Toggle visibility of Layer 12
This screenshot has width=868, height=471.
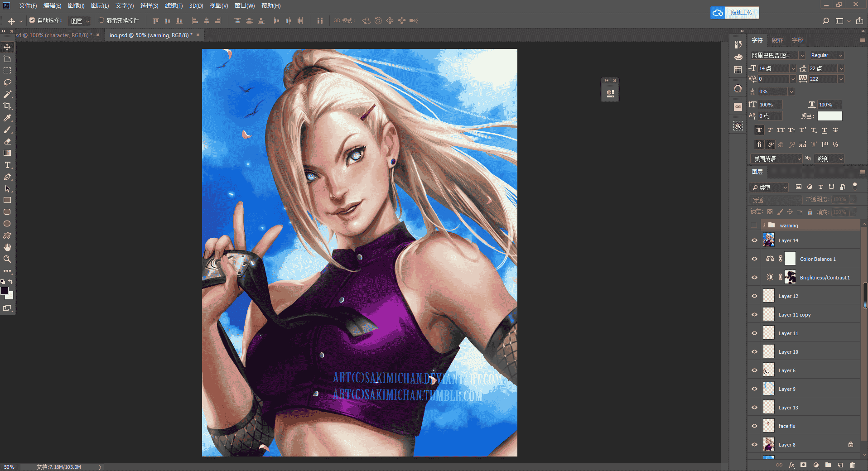click(754, 296)
